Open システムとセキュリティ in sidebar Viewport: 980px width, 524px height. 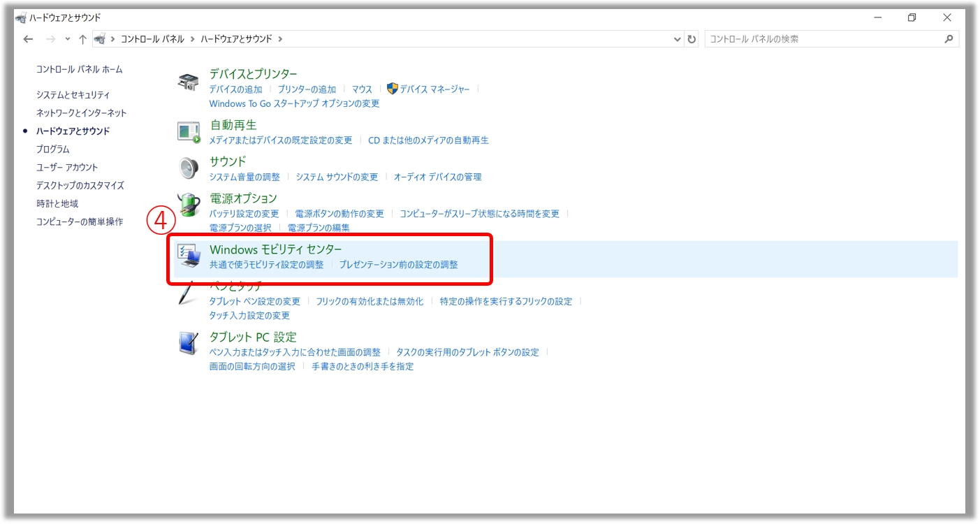(x=73, y=94)
